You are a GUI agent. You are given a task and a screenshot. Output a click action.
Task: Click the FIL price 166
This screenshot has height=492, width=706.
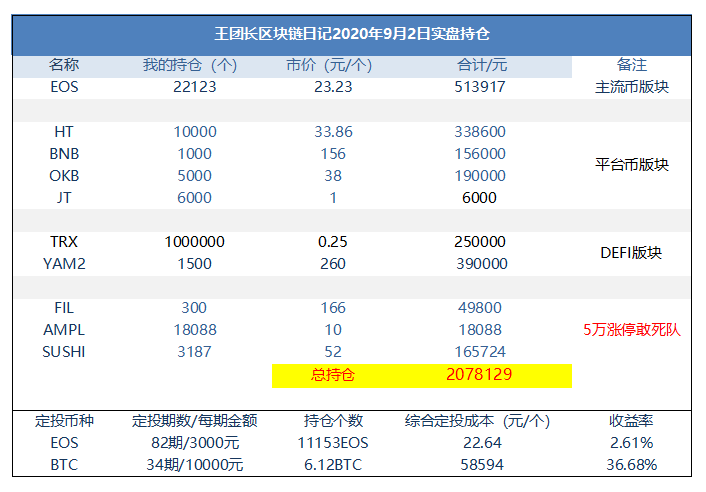(x=333, y=308)
